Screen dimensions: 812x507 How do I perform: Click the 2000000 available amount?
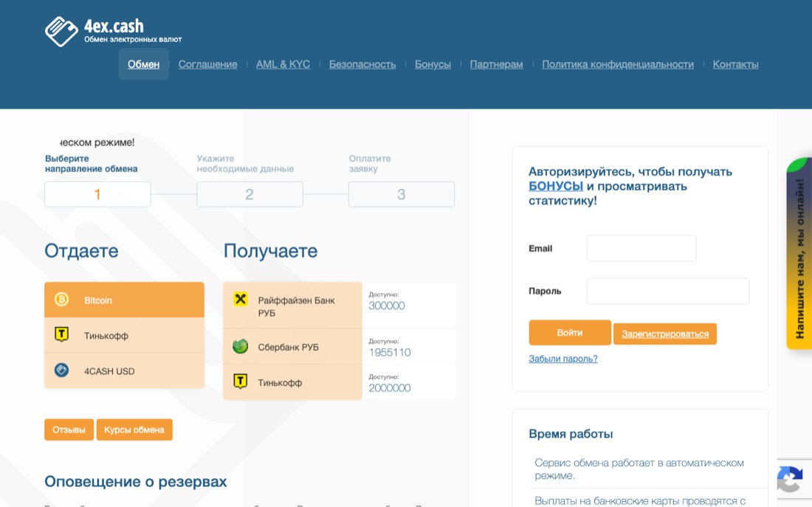point(390,388)
